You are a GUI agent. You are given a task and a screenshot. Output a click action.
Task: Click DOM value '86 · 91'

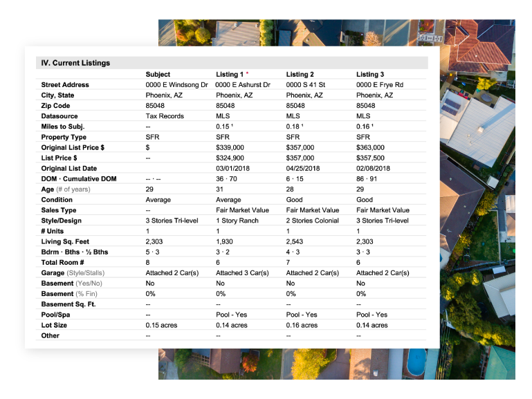tap(367, 179)
